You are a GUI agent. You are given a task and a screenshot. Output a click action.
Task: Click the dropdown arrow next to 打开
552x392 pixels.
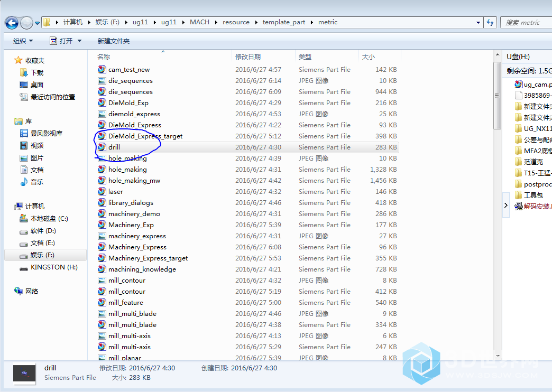[x=79, y=41]
